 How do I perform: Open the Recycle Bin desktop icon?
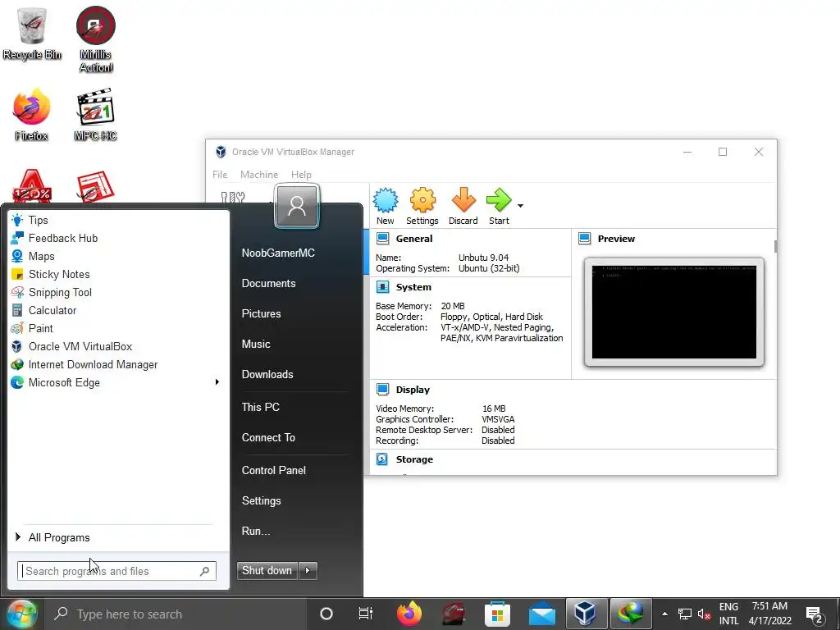click(32, 34)
